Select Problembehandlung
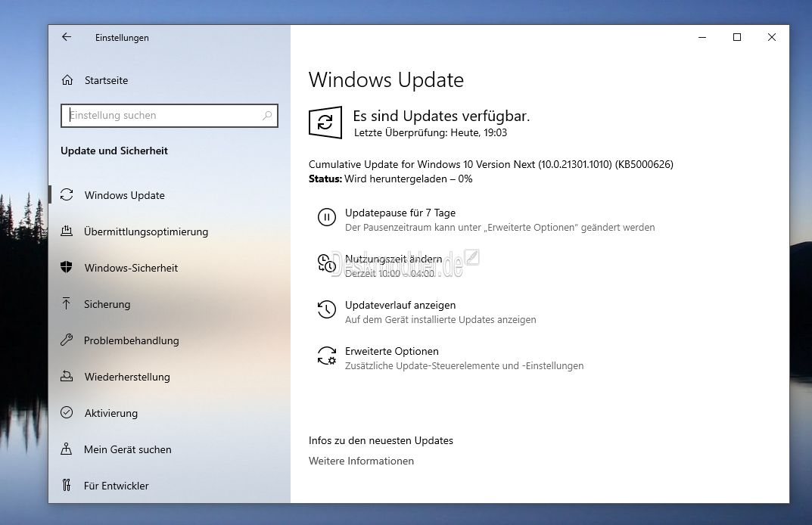The height and width of the screenshot is (525, 812). (x=132, y=340)
